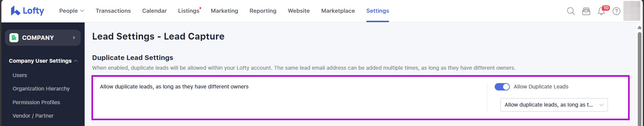Open the user avatar in top corner
Image resolution: width=644 pixels, height=126 pixels.
pyautogui.click(x=632, y=11)
